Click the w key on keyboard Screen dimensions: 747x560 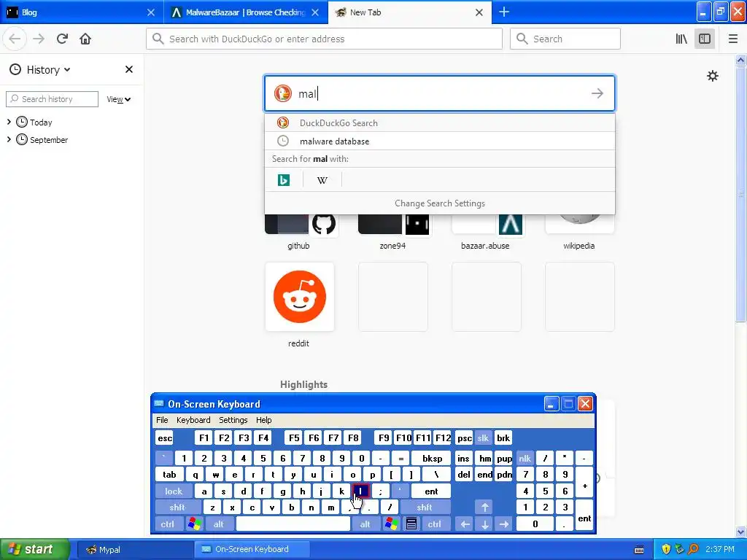click(215, 474)
